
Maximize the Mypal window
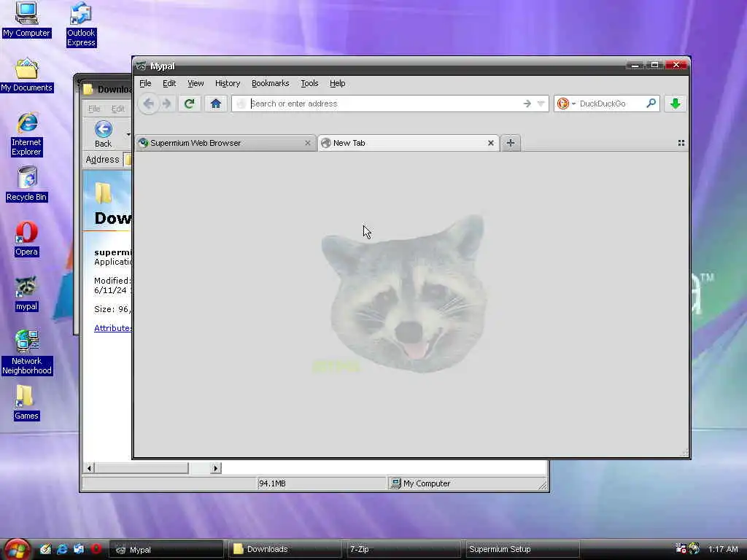[x=655, y=65]
